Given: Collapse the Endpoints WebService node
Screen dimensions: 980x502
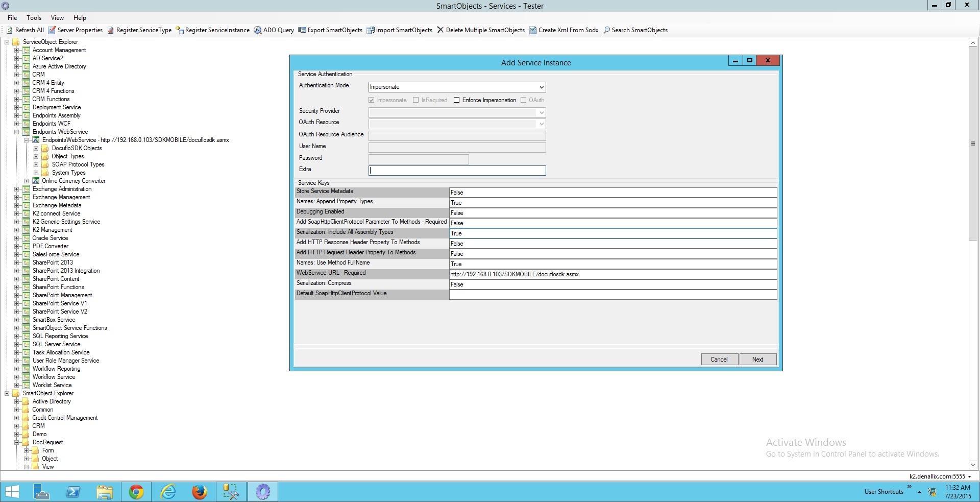Looking at the screenshot, I should click(17, 132).
